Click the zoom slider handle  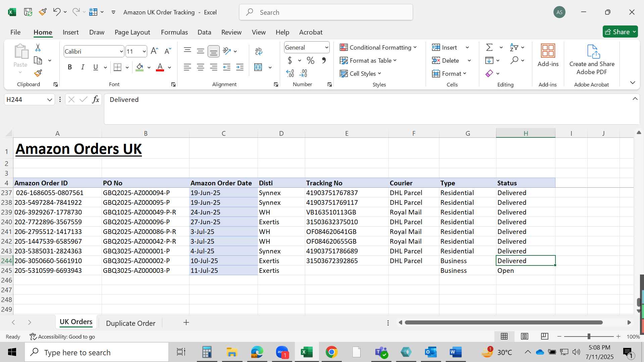[589, 336]
